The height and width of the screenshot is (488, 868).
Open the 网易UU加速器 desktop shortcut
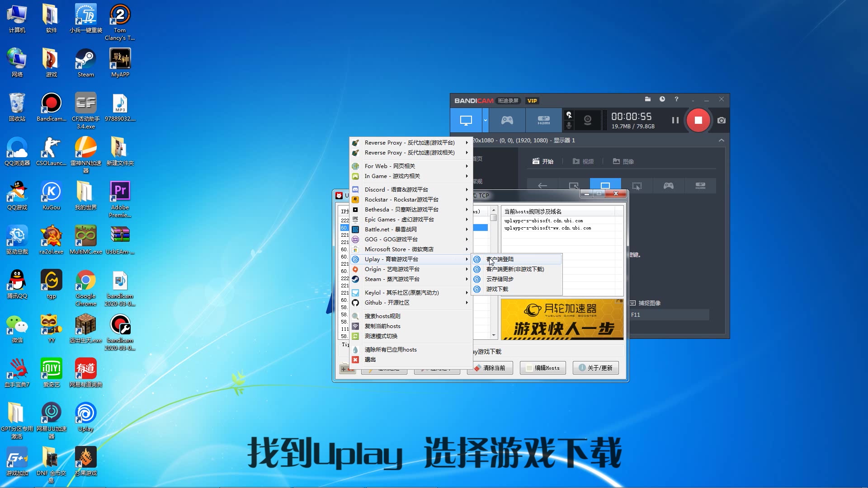(x=51, y=421)
